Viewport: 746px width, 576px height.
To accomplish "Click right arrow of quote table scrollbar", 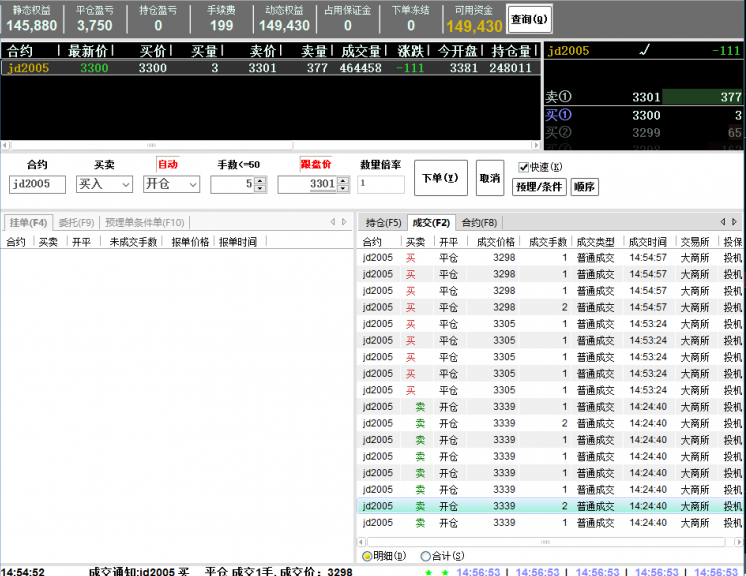I will (x=536, y=145).
